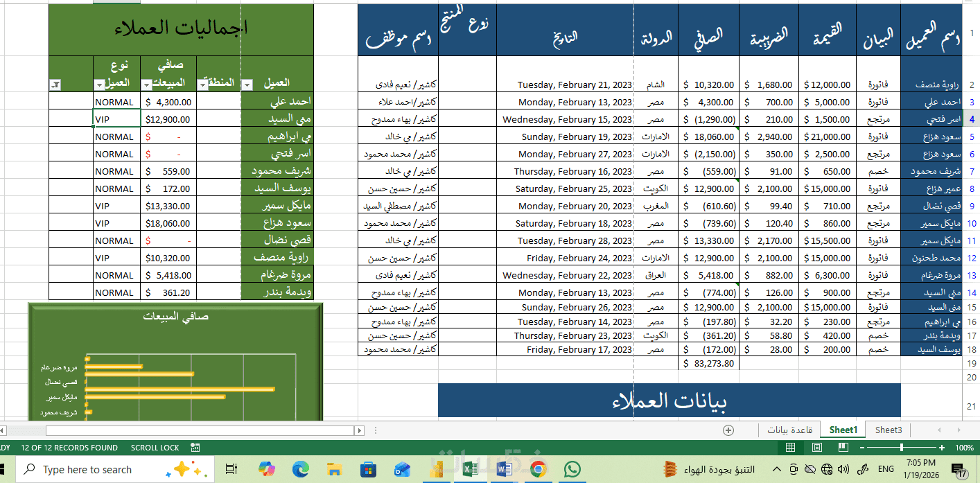Open Excel from the taskbar
This screenshot has width=980, height=483.
coord(470,470)
